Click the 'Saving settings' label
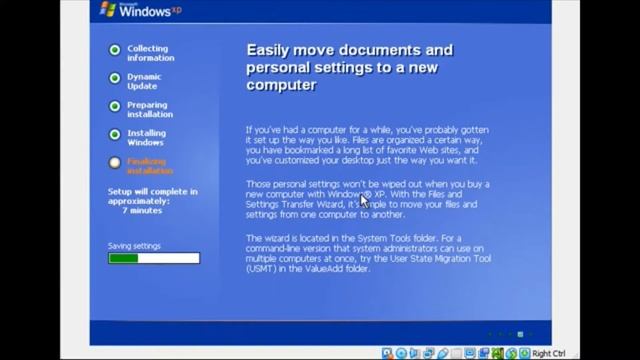The image size is (640, 360). pos(134,246)
